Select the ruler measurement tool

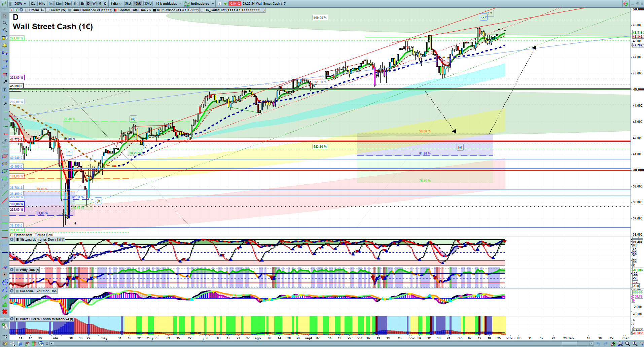point(5,141)
